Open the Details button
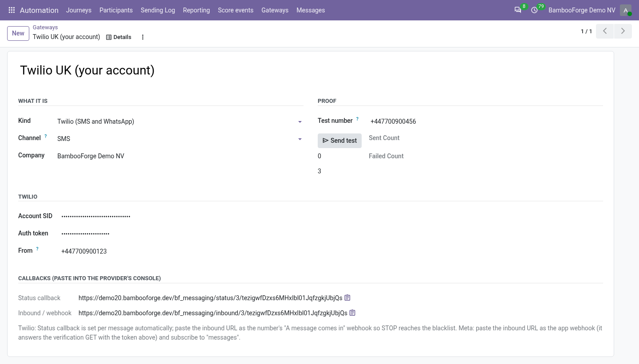Image resolution: width=639 pixels, height=364 pixels. tap(118, 37)
